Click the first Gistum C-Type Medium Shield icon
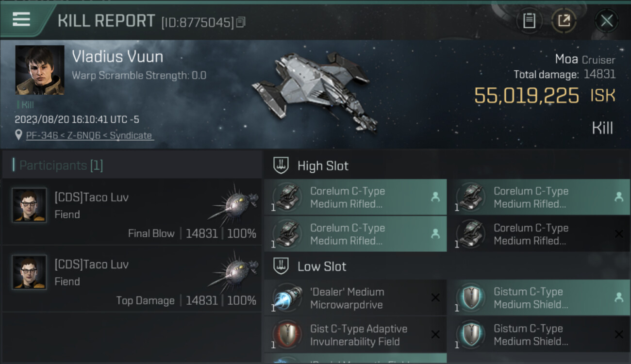Viewport: 631px width, 364px height. (471, 298)
